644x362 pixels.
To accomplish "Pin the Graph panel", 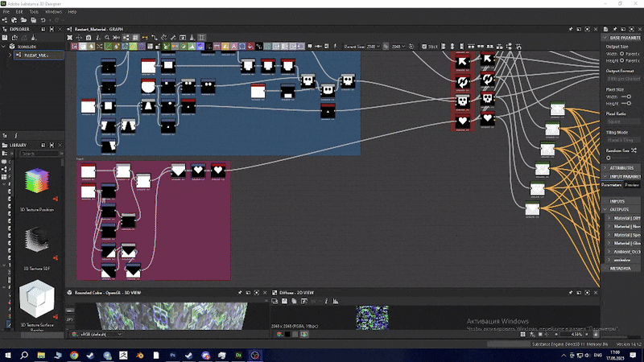I will (571, 29).
